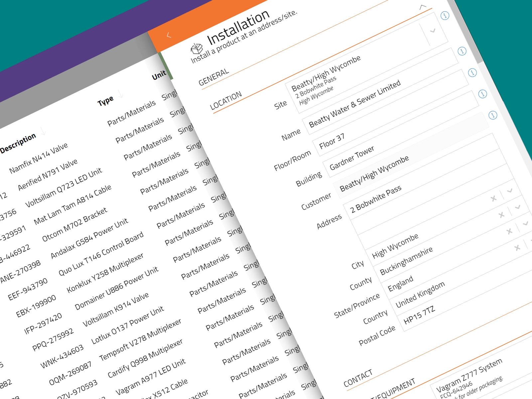
Task: Click the product code EBX-199900
Action: 36,306
